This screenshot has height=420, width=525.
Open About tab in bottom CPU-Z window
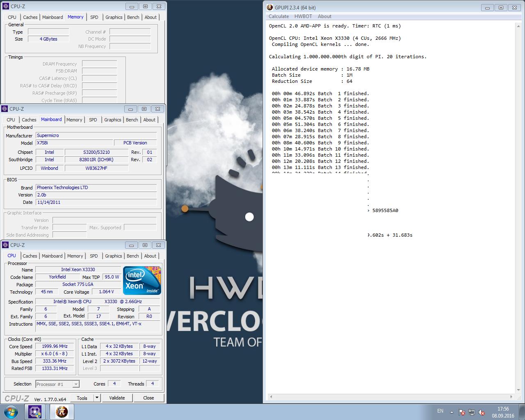[150, 256]
